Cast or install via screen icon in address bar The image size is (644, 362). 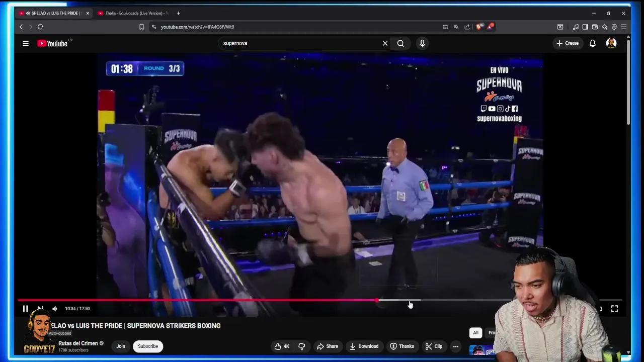(445, 27)
